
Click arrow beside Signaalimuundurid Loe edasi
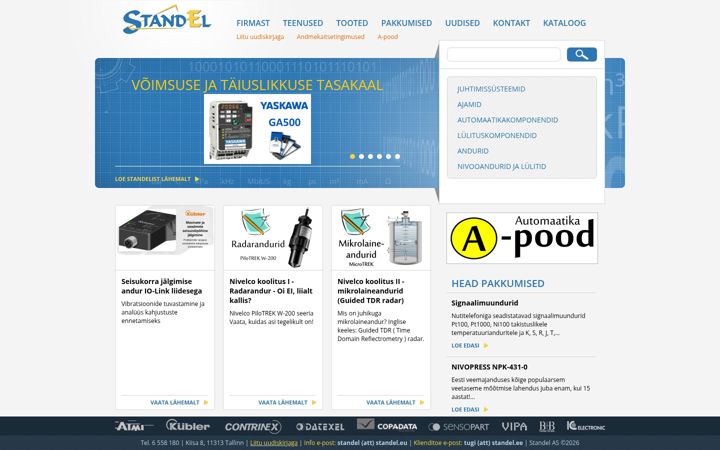click(x=486, y=345)
